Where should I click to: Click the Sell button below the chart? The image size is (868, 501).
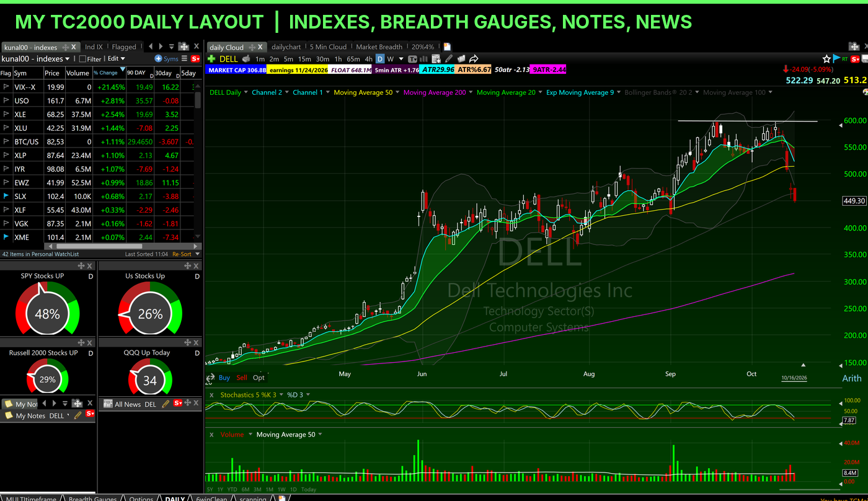(241, 377)
